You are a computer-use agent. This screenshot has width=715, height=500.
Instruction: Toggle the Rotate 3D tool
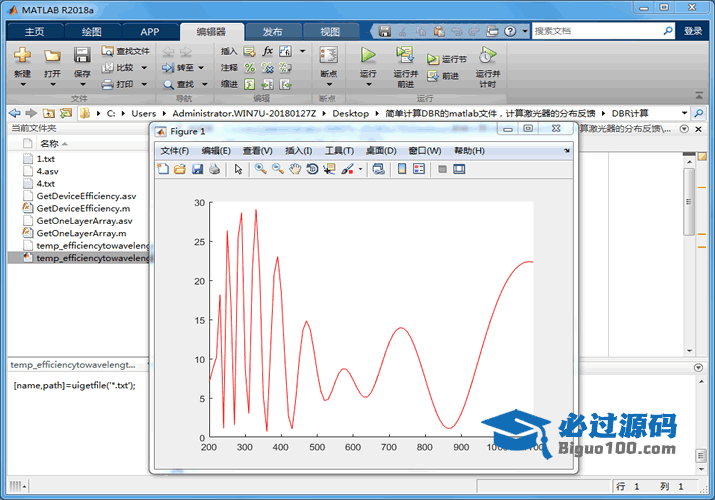(312, 169)
